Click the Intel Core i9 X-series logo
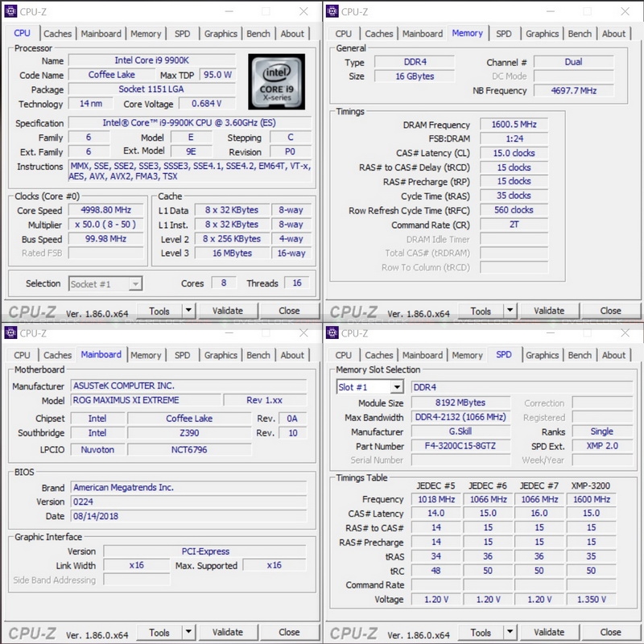 pos(276,82)
